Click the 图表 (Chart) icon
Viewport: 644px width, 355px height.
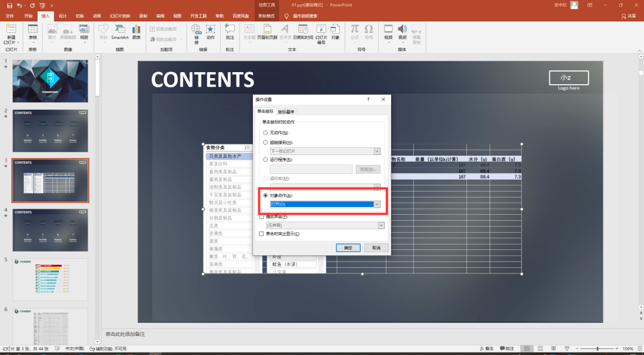coord(137,32)
